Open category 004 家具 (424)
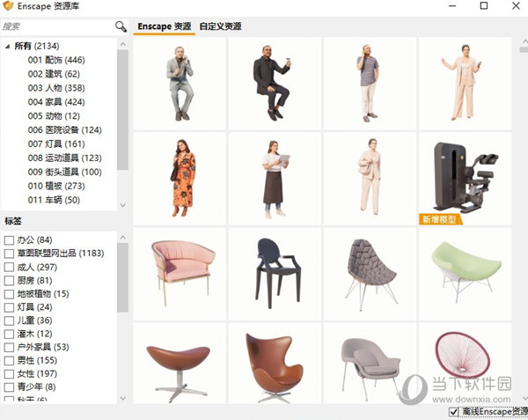Screen dimensions: 528x420 point(56,102)
